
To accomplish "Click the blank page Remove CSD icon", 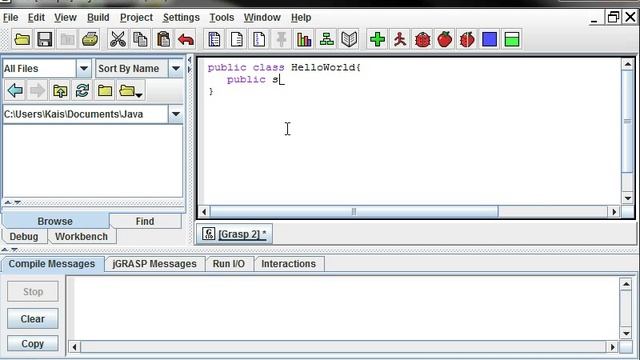I will click(x=236, y=40).
